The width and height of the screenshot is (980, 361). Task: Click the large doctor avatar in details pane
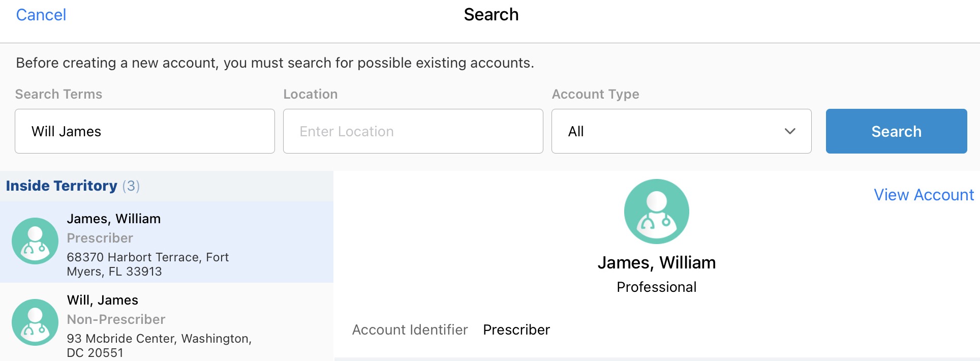pos(656,212)
